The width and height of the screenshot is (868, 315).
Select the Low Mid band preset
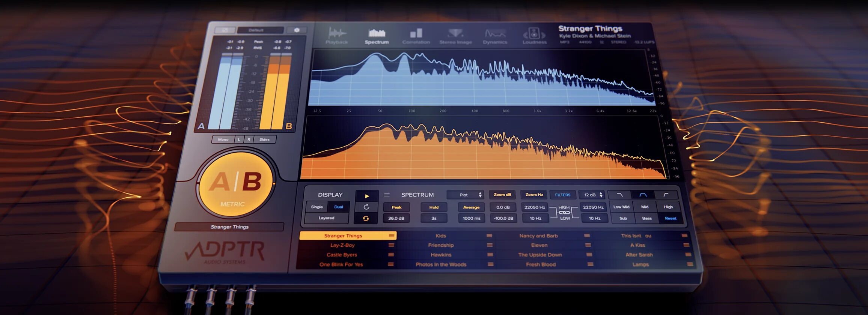(x=621, y=207)
